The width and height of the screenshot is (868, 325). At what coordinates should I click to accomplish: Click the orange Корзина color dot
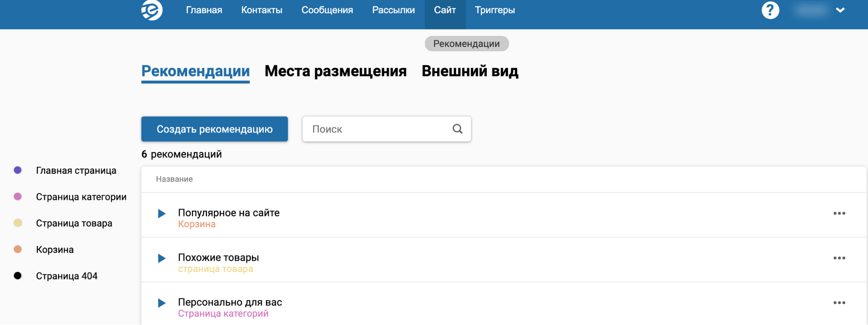pyautogui.click(x=18, y=249)
